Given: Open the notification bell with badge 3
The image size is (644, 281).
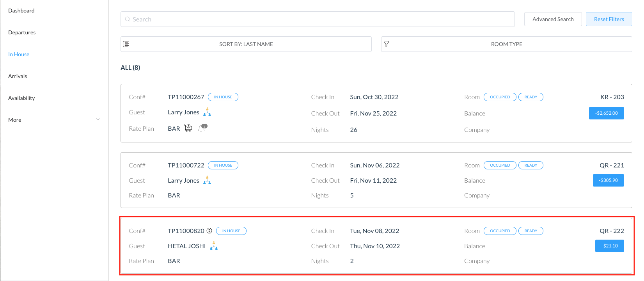Looking at the screenshot, I should coord(202,128).
